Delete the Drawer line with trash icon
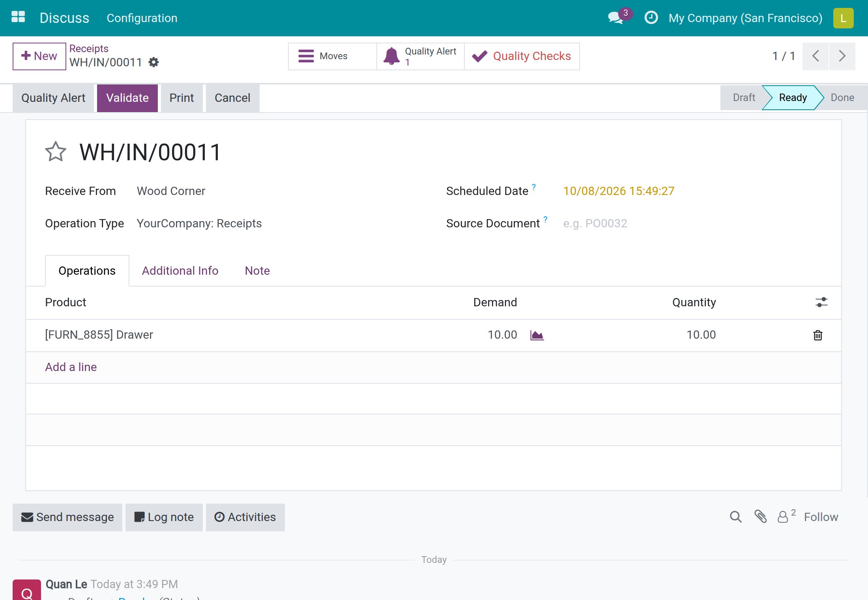 click(x=818, y=335)
